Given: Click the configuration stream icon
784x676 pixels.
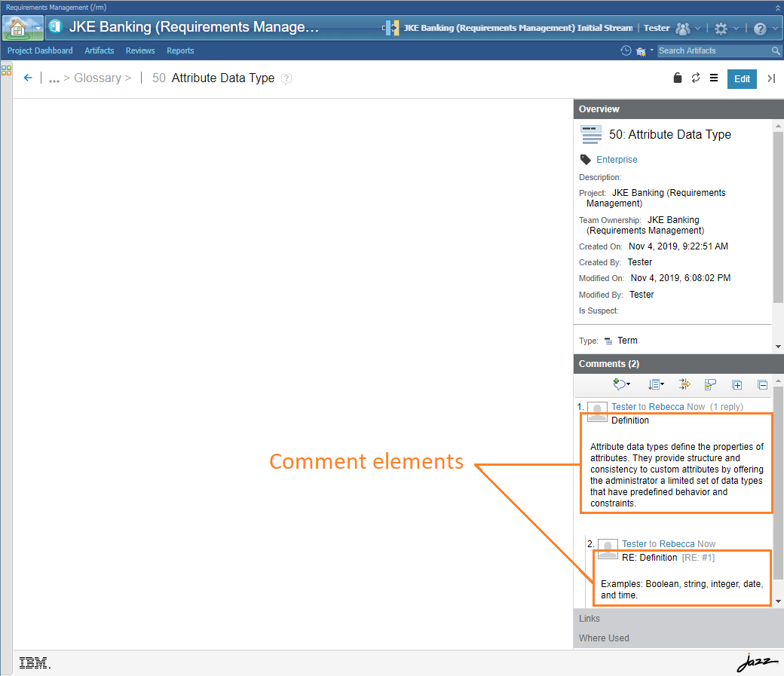Looking at the screenshot, I should pyautogui.click(x=390, y=28).
